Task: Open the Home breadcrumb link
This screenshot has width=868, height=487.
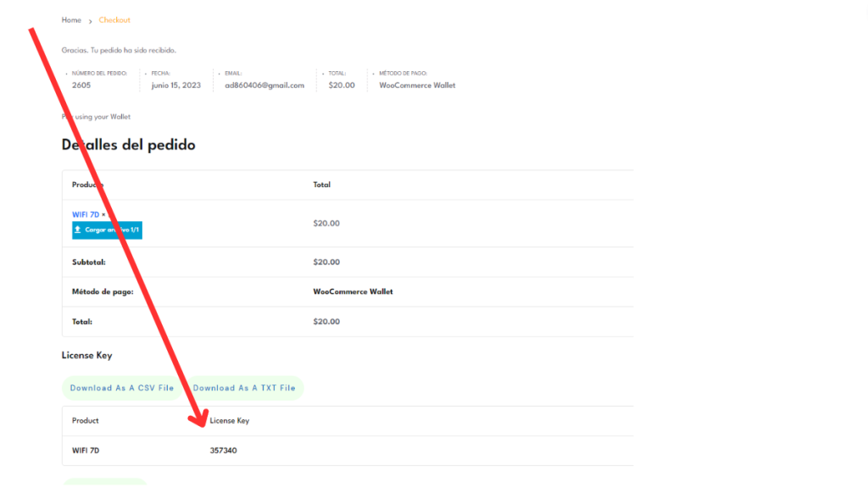Action: [x=71, y=19]
